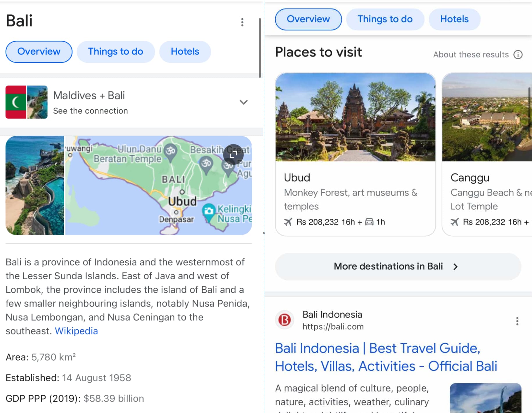Open the Wikipedia link
The image size is (532, 413).
[76, 331]
